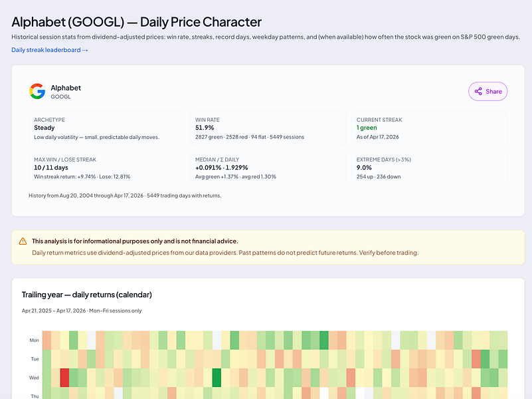
Task: Click the CURRENT STREAK '1 green' value
Action: coord(367,128)
